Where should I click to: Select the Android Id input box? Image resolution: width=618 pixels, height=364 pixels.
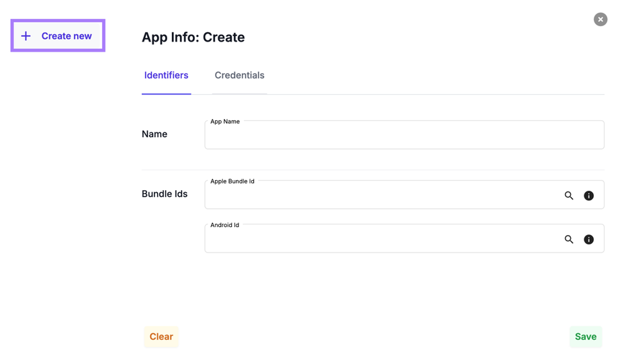pyautogui.click(x=383, y=239)
